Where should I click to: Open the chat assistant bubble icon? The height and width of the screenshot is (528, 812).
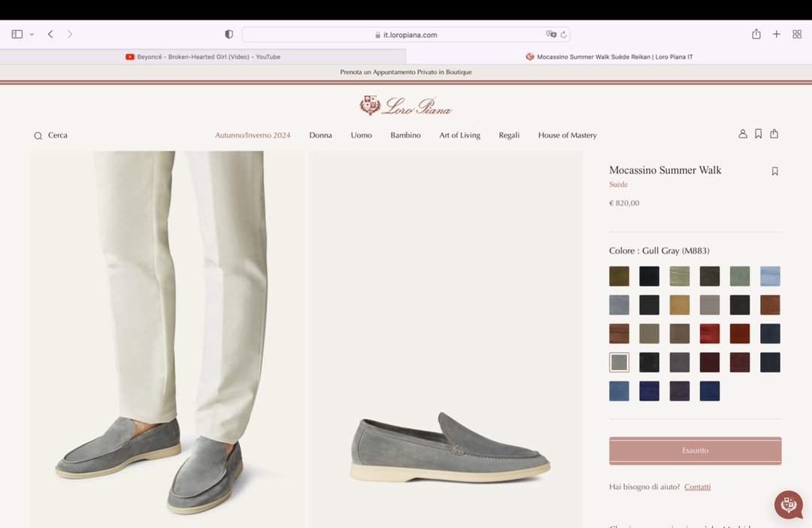(789, 505)
